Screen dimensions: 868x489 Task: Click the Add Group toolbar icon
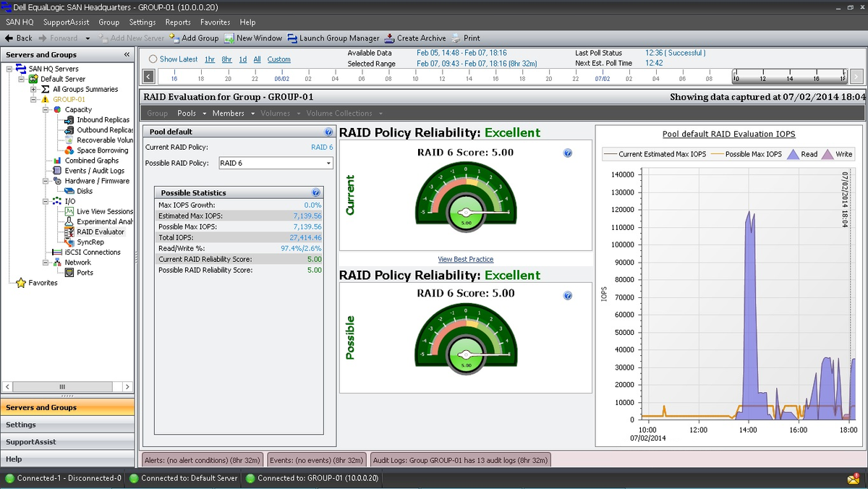[x=175, y=38]
